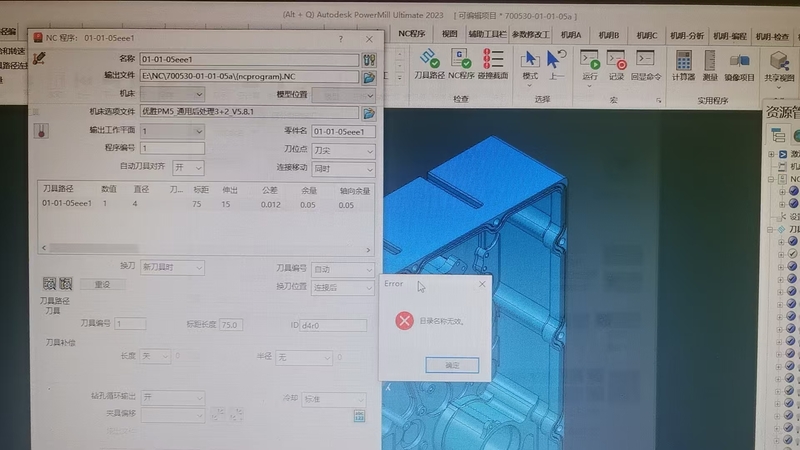This screenshot has width=800, height=450.
Task: Open the 刀位点 dropdown showing 刀尖
Action: 343,151
